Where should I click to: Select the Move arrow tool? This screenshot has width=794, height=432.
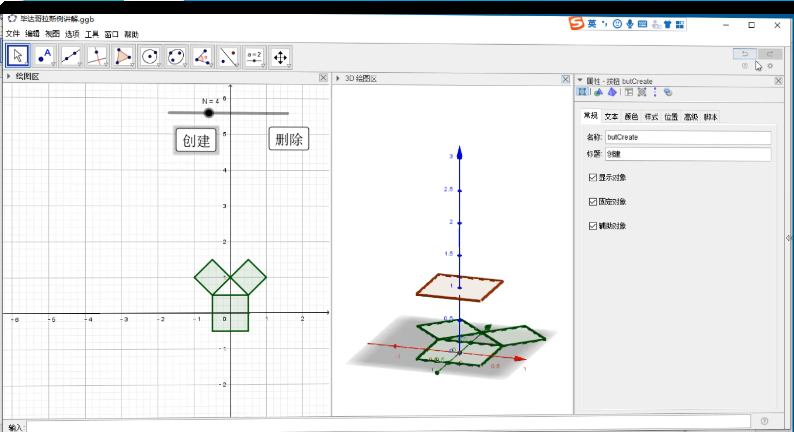click(18, 56)
